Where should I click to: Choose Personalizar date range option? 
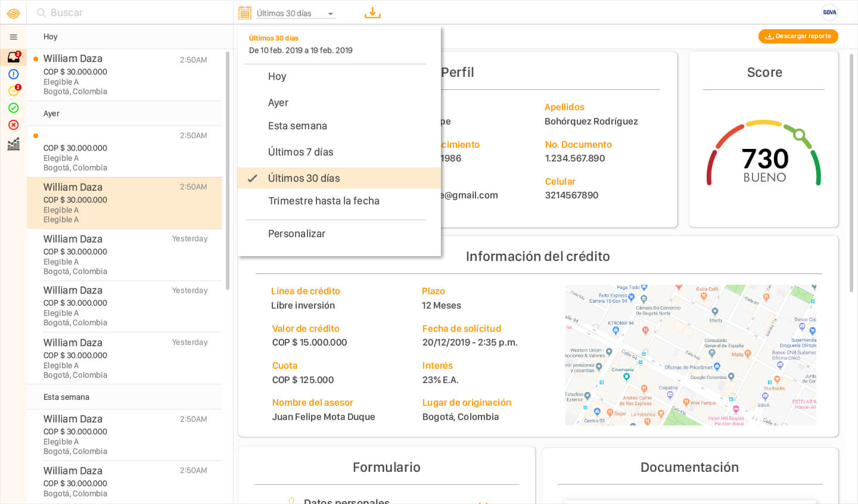(297, 234)
